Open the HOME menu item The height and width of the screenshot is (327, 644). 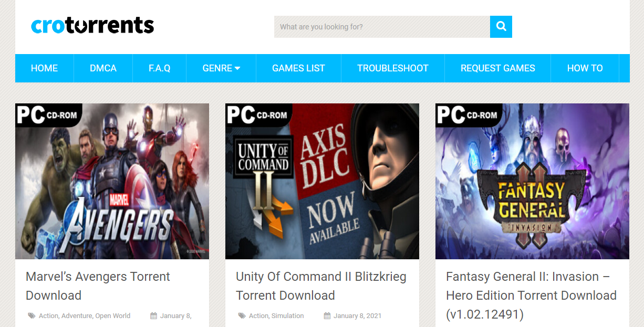point(45,68)
